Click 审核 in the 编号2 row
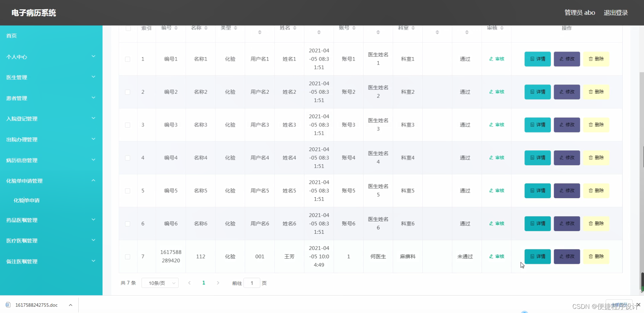Viewport: 644px width, 313px height. [497, 92]
